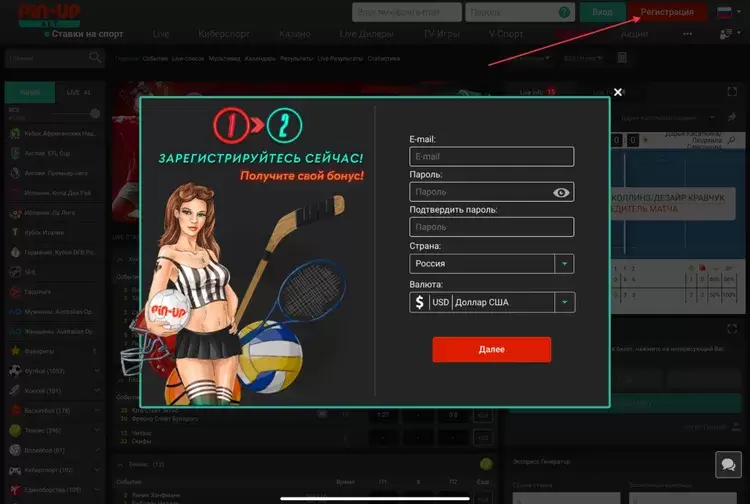Open the События link
This screenshot has width=750, height=504.
coord(155,58)
